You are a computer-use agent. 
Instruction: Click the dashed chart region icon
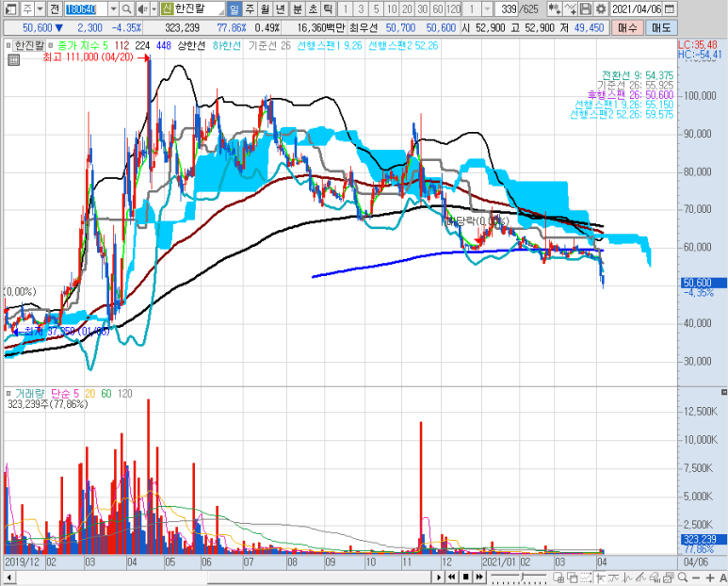click(586, 578)
